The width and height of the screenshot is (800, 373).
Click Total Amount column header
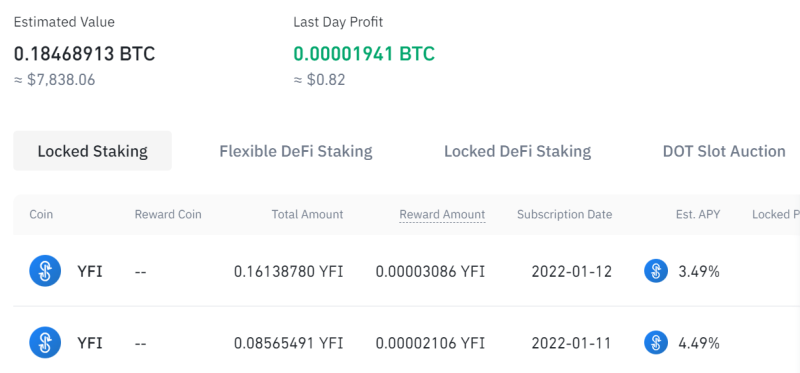pos(307,214)
